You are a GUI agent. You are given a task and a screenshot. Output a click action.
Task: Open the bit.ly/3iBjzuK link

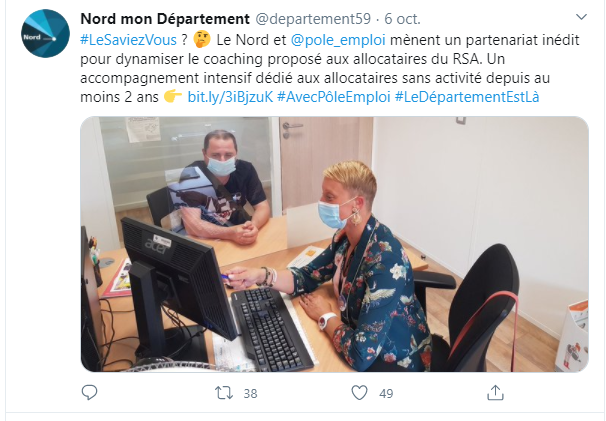pos(230,97)
